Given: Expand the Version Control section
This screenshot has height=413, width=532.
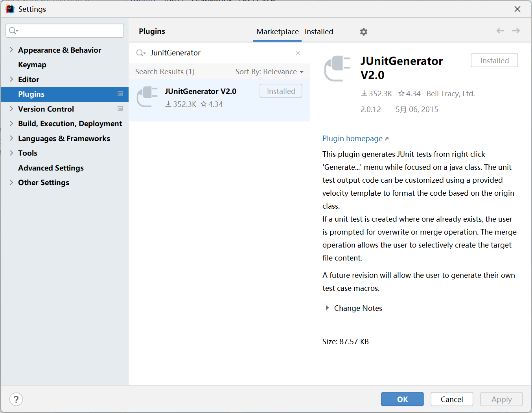Looking at the screenshot, I should click(x=11, y=108).
